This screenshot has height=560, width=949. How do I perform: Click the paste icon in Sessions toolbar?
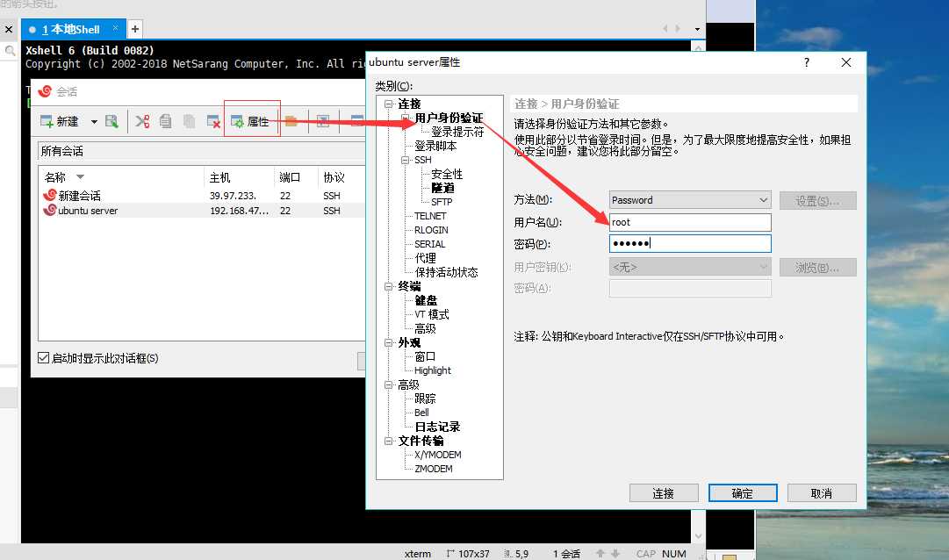click(189, 122)
